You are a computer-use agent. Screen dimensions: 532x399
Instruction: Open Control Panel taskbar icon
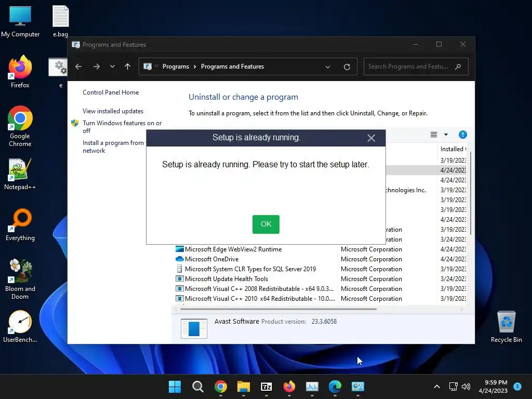[357, 387]
